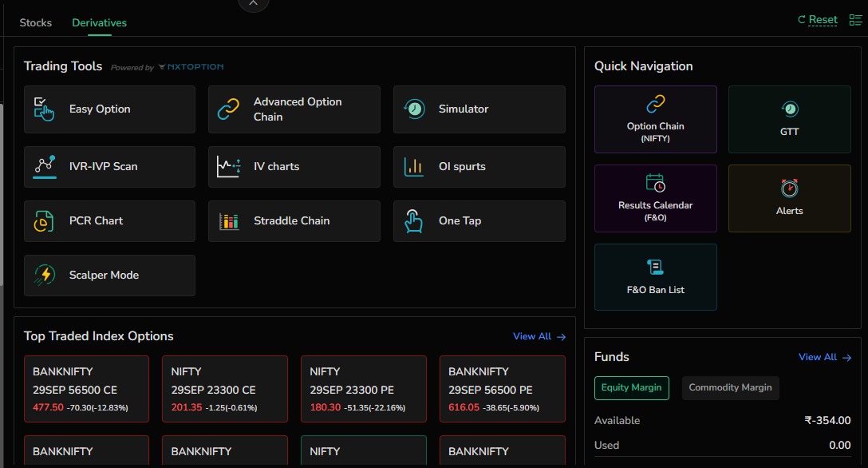The height and width of the screenshot is (468, 868).
Task: Open the Straddle Chain bars icon
Action: tap(229, 221)
